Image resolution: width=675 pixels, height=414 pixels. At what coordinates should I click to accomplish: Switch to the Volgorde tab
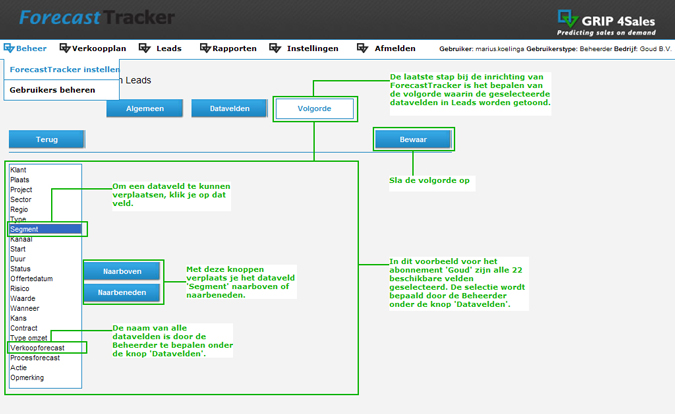pyautogui.click(x=314, y=108)
